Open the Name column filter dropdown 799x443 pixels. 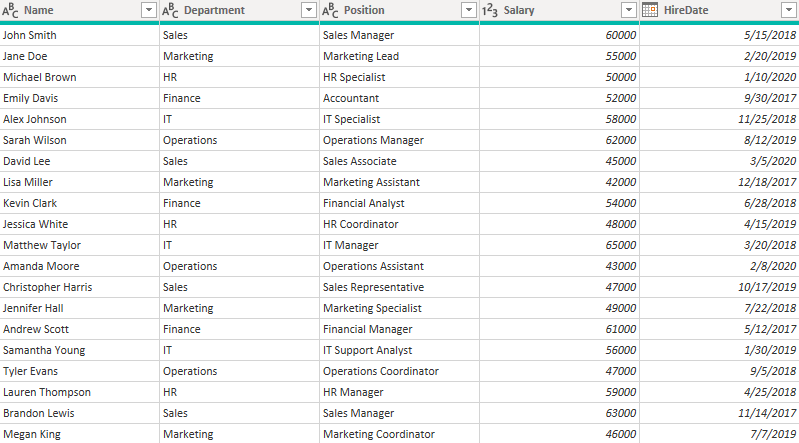tap(149, 10)
